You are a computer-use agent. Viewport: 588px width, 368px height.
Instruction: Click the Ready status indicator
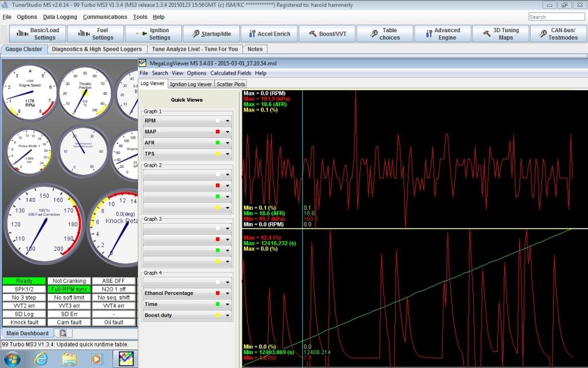point(24,281)
